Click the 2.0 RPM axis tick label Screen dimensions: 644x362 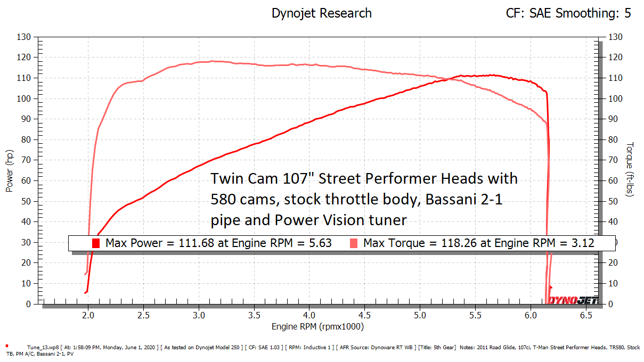coord(88,316)
